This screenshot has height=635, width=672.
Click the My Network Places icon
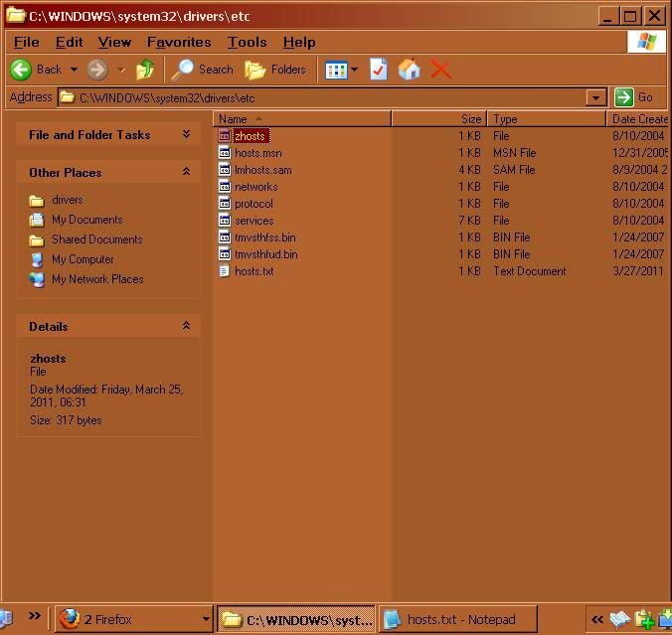tap(37, 279)
